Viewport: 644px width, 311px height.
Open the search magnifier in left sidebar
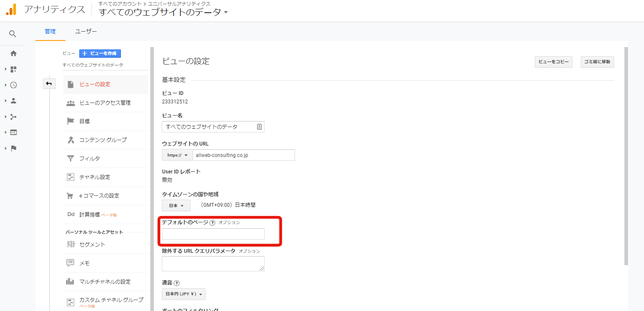[x=13, y=34]
